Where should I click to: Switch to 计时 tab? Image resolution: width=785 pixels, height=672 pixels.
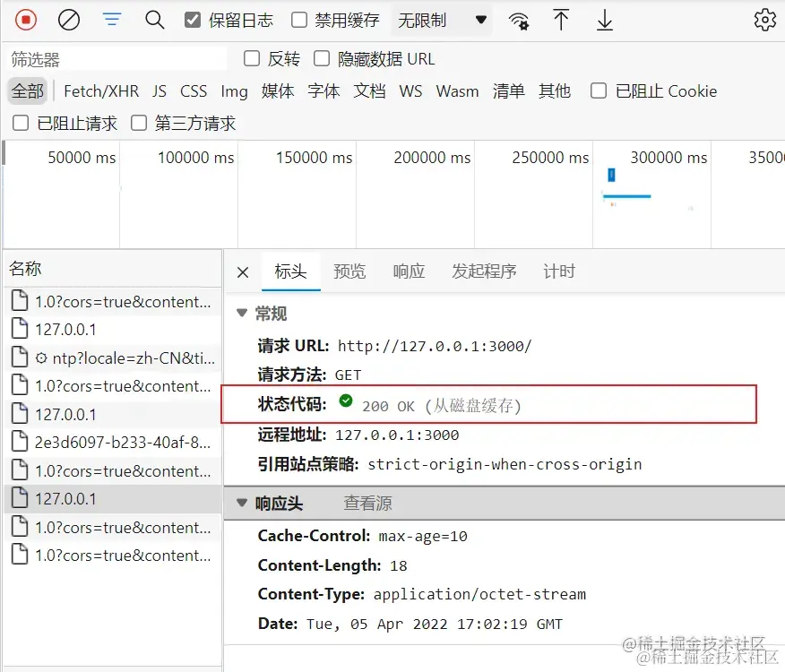tap(559, 271)
